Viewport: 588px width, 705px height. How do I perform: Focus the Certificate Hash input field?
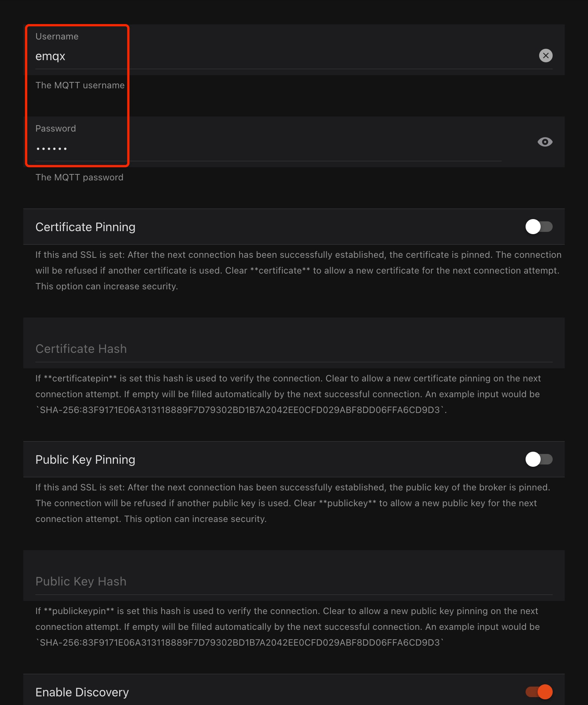point(263,349)
